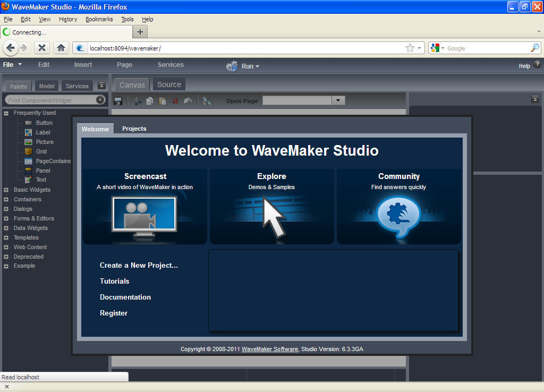Image resolution: width=544 pixels, height=392 pixels.
Task: Click Firefox Home button
Action: (x=61, y=48)
